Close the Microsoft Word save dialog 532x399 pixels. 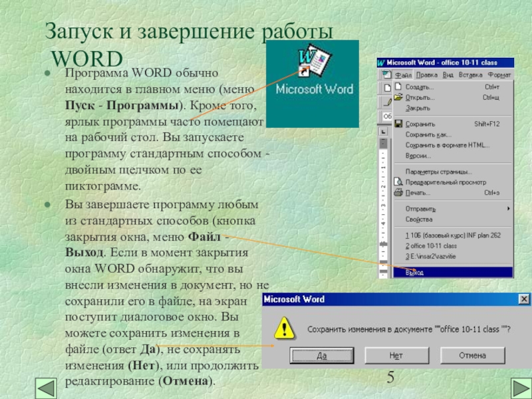point(524,299)
